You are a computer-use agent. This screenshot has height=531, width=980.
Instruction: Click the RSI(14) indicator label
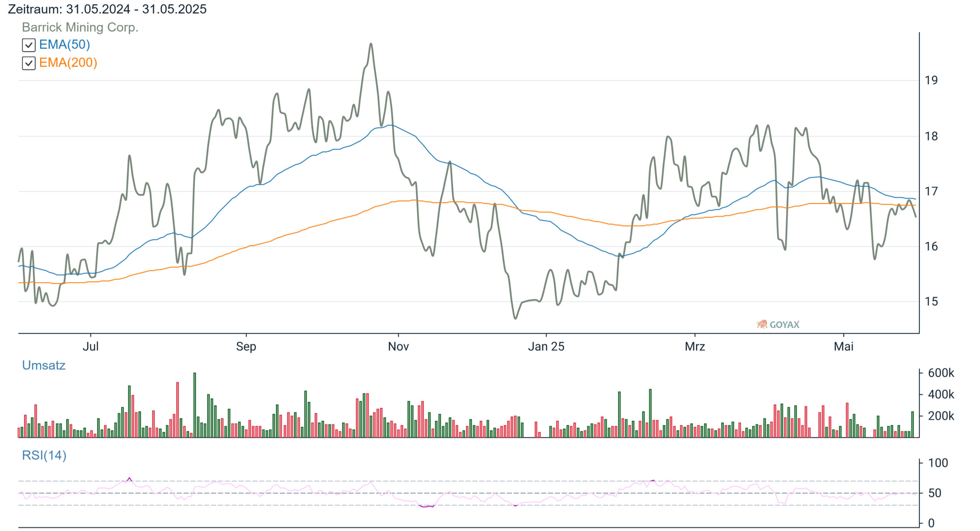point(44,455)
